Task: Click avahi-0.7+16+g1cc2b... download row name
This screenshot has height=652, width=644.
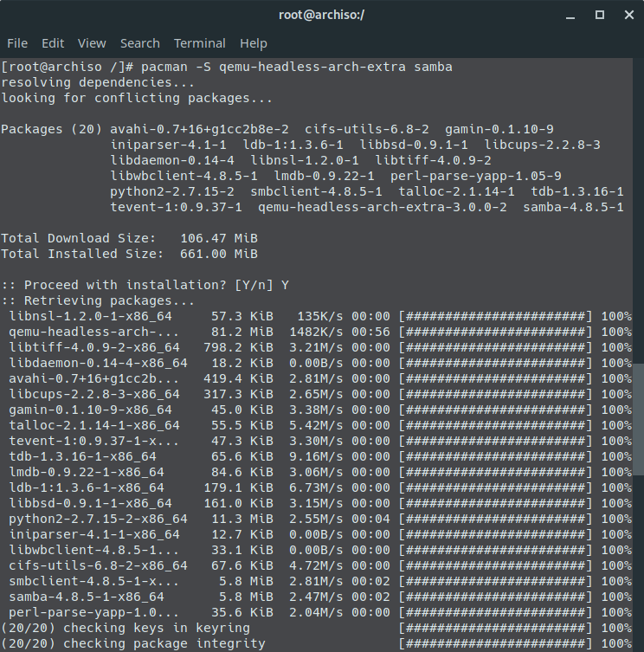Action: (x=94, y=378)
